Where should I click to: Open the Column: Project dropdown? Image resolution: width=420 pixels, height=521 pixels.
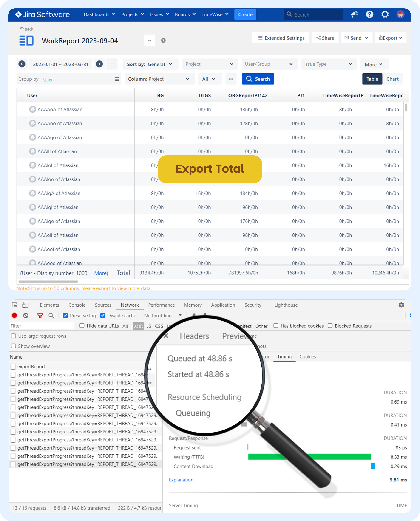pyautogui.click(x=159, y=79)
